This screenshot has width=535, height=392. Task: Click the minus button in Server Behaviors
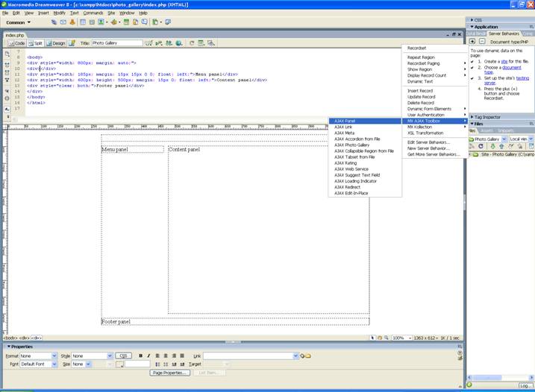tap(482, 41)
